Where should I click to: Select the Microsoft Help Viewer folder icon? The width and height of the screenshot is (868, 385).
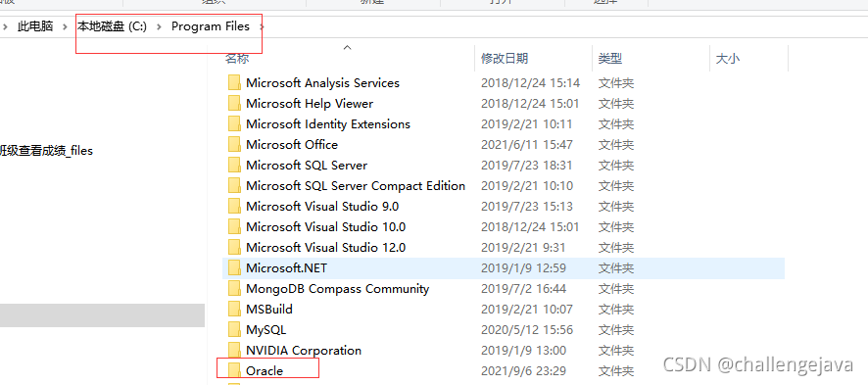pyautogui.click(x=234, y=104)
